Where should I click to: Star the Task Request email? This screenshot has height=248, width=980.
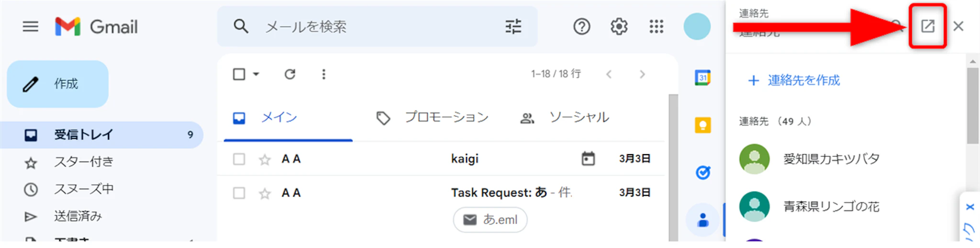click(x=265, y=193)
